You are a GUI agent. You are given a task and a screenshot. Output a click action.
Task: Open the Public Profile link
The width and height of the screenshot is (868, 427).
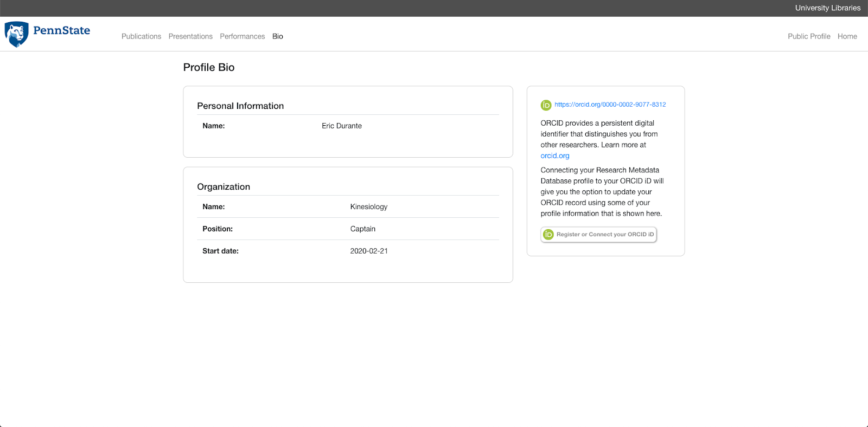(809, 36)
